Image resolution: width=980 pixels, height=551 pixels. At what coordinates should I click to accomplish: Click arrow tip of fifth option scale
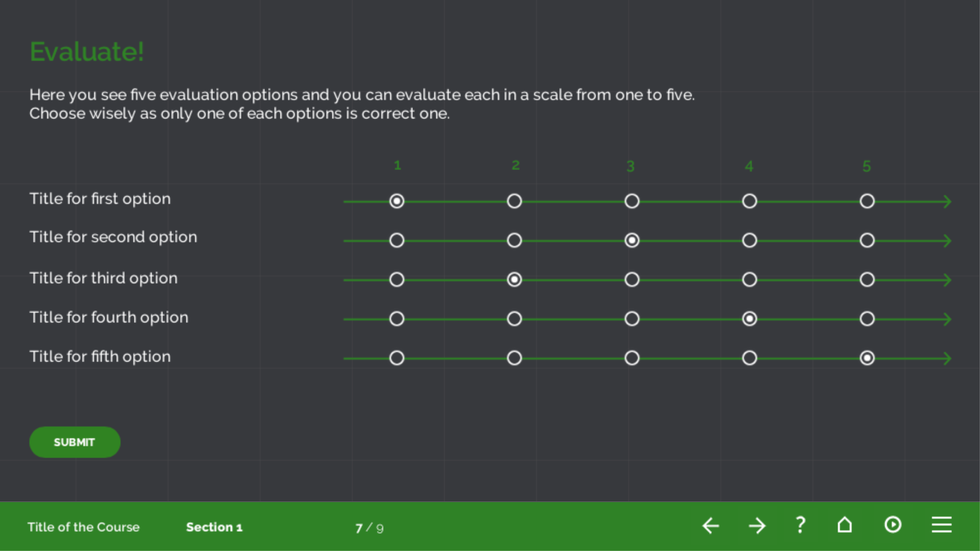[x=947, y=358]
